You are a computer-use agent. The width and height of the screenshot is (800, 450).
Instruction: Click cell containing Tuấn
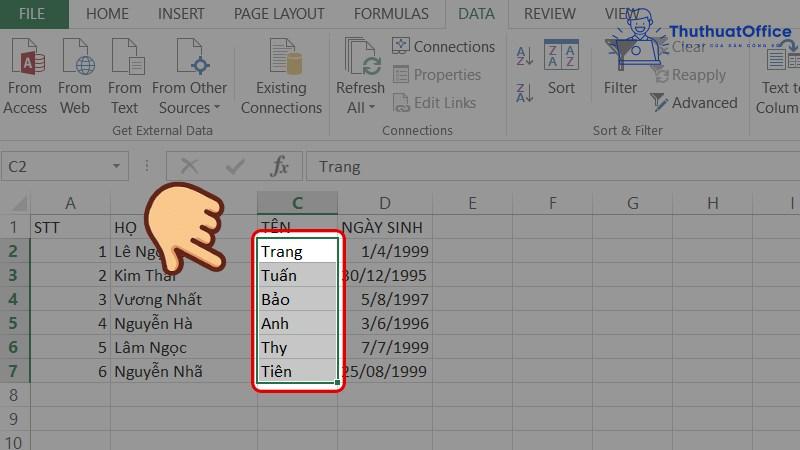coord(297,275)
